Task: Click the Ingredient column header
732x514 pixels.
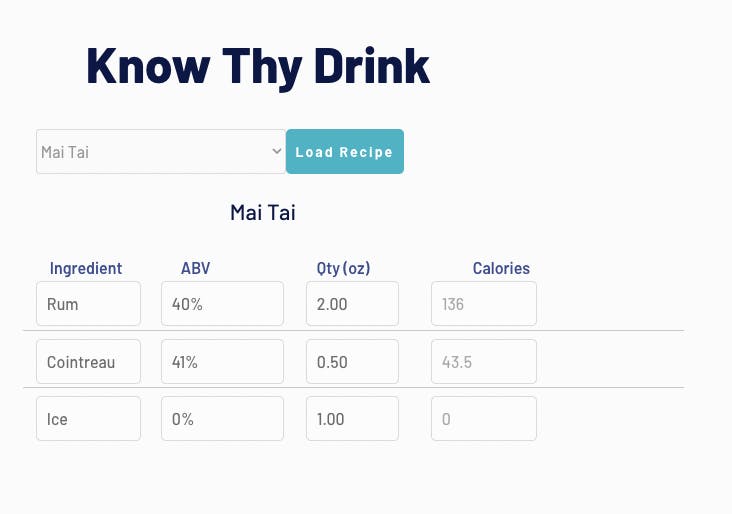Action: click(86, 268)
